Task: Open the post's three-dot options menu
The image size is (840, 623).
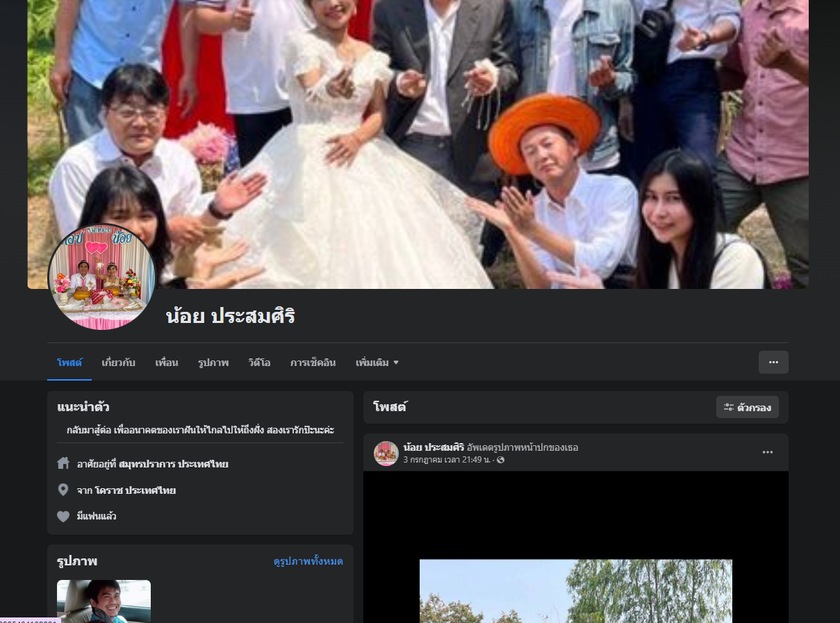Action: click(768, 452)
